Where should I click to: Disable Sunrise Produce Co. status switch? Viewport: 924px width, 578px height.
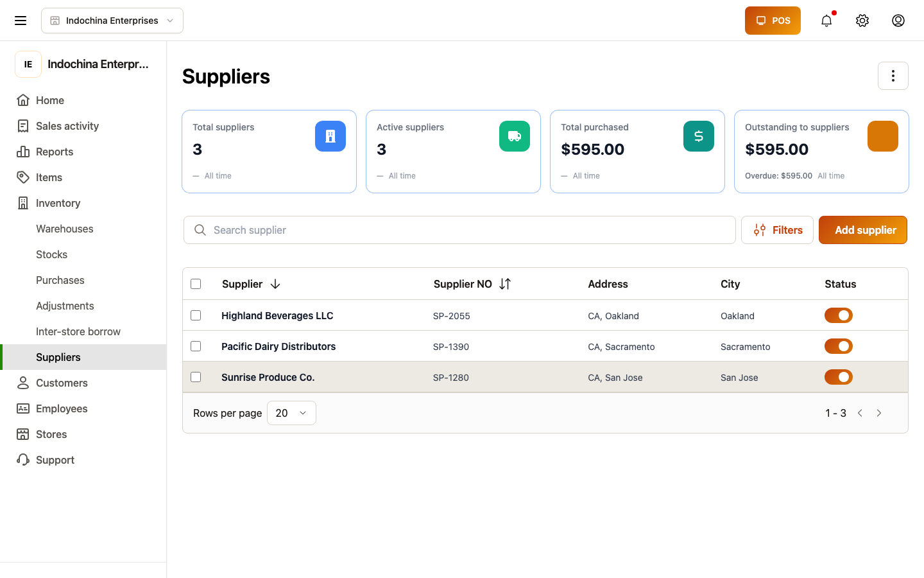(x=839, y=377)
